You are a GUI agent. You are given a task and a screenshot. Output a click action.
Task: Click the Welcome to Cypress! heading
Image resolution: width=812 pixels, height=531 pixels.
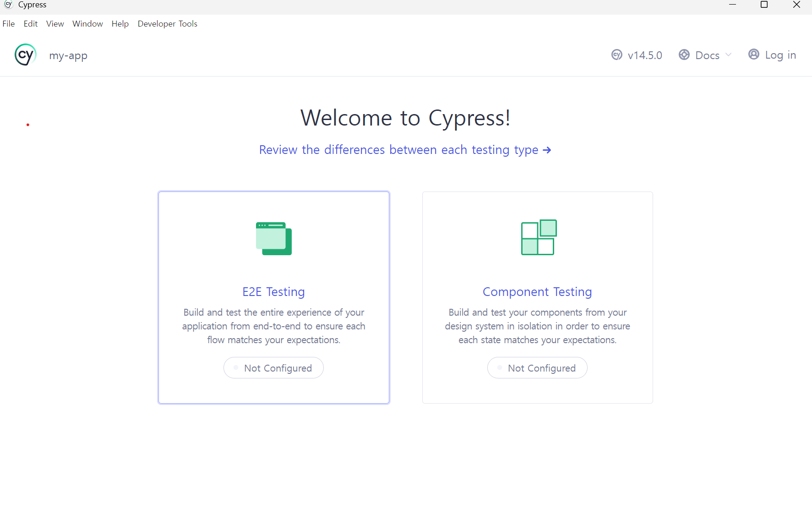(405, 118)
